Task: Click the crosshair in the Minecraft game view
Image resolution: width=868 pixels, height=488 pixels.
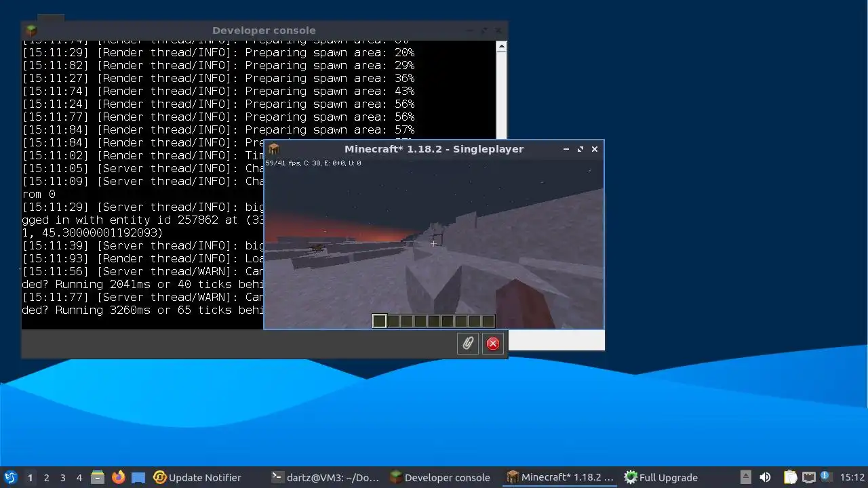Action: pyautogui.click(x=433, y=244)
